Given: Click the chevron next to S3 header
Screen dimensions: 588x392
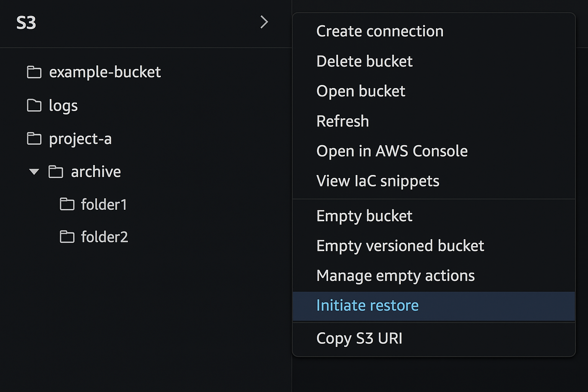Looking at the screenshot, I should coord(265,22).
